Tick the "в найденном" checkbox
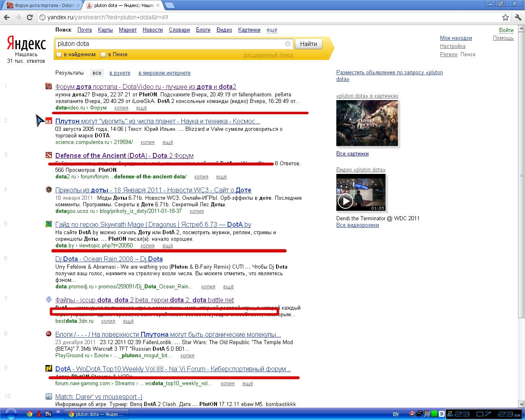Viewport: 525px width, 420px height. click(x=59, y=55)
